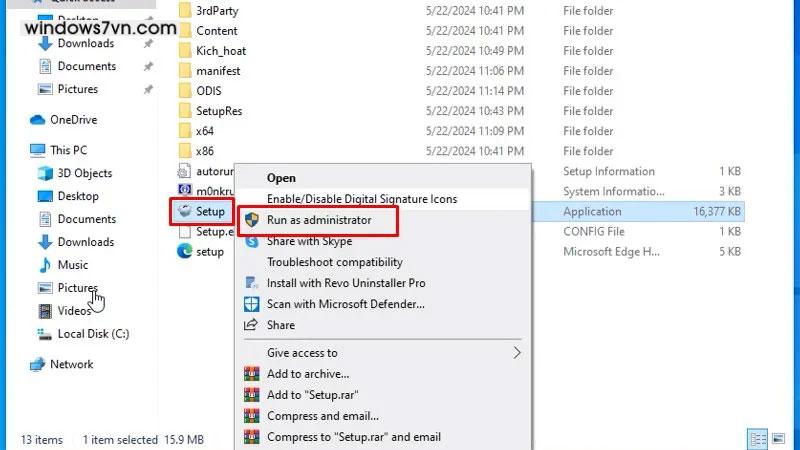This screenshot has width=800, height=450.
Task: Click Enable/Disable Digital Signature Icons
Action: (x=361, y=199)
